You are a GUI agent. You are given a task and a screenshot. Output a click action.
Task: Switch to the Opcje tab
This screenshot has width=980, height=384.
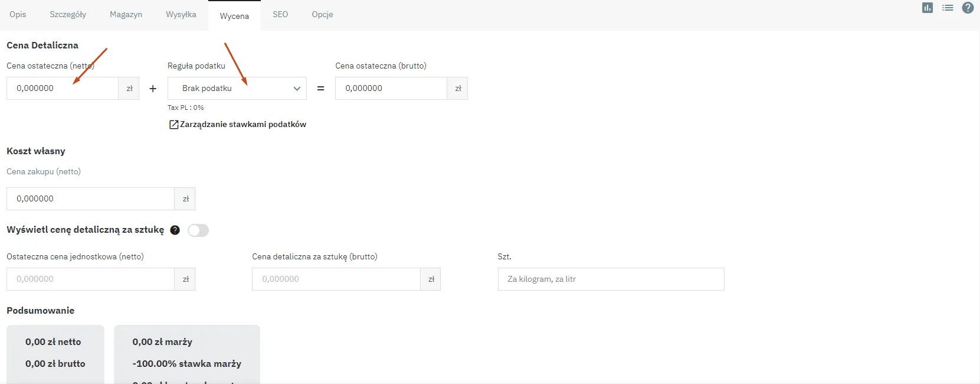coord(322,15)
